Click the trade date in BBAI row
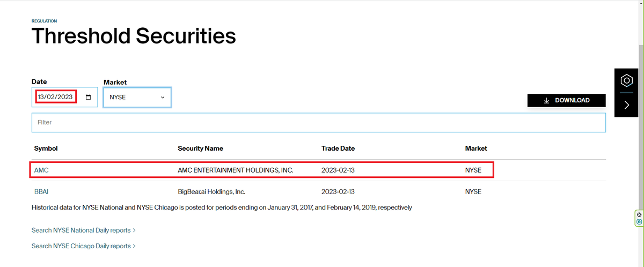This screenshot has height=267, width=644. (x=339, y=191)
